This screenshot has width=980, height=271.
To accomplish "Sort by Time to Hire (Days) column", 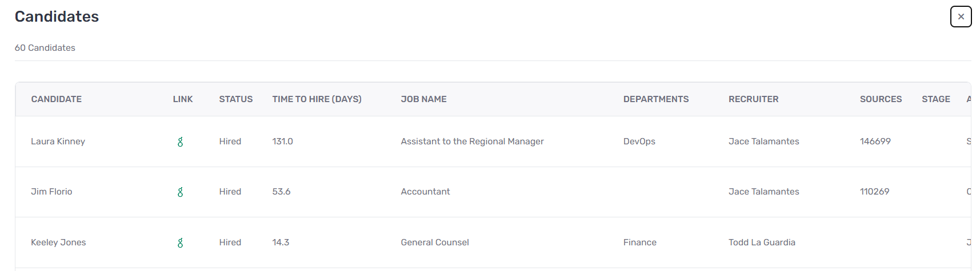I will point(317,99).
